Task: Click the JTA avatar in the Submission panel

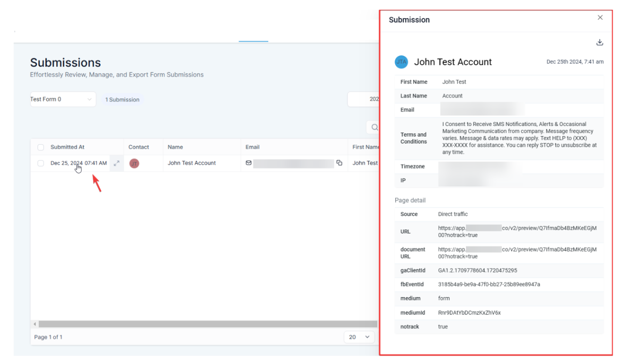Action: click(401, 62)
